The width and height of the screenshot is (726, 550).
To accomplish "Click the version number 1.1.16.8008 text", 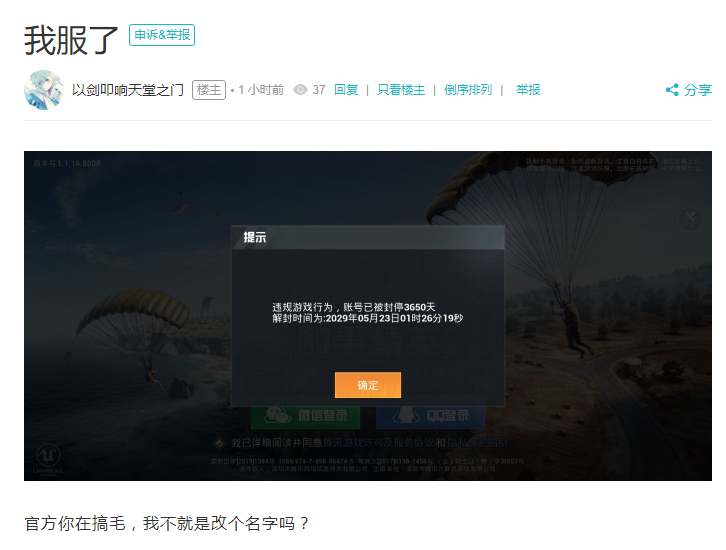I will [67, 163].
